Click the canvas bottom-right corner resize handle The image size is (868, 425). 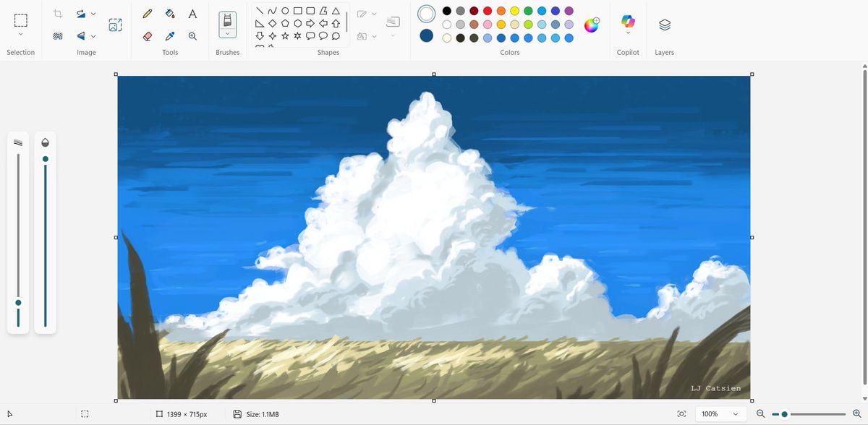pyautogui.click(x=752, y=400)
